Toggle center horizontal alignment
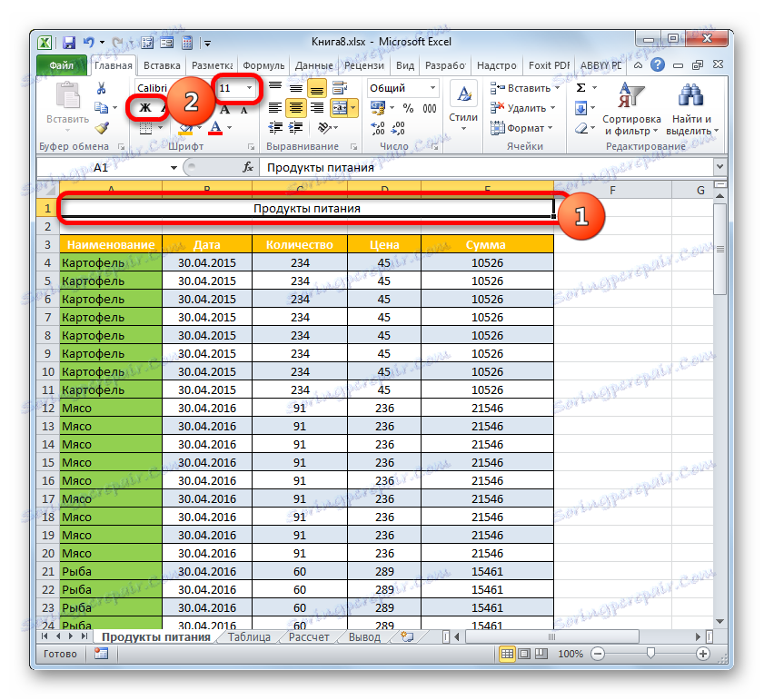This screenshot has width=764, height=700. [296, 108]
